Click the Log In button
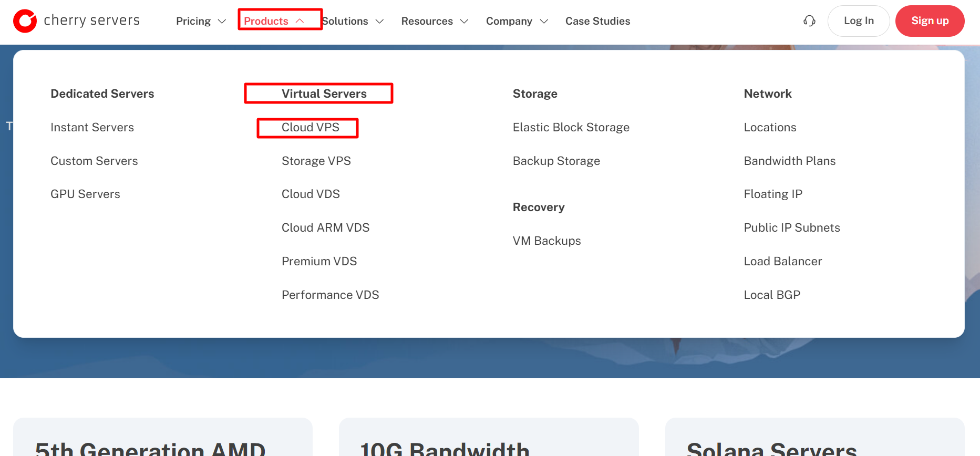Viewport: 980px width, 456px height. point(859,21)
